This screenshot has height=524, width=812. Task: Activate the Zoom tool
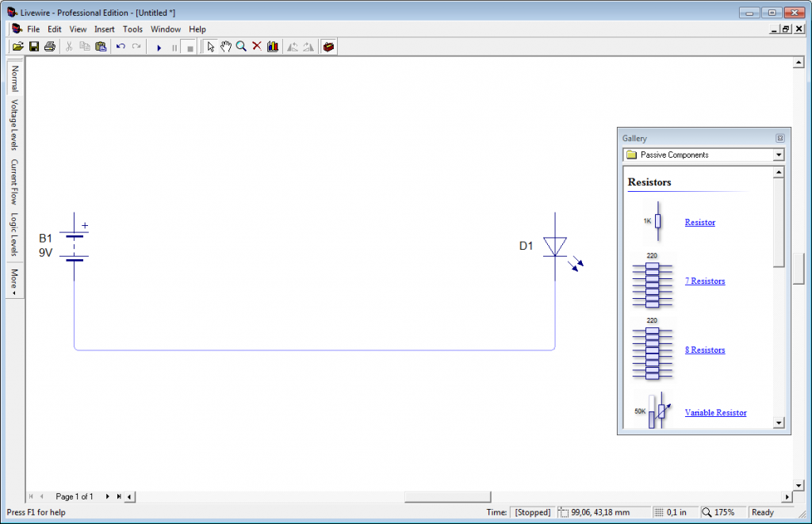tap(241, 46)
